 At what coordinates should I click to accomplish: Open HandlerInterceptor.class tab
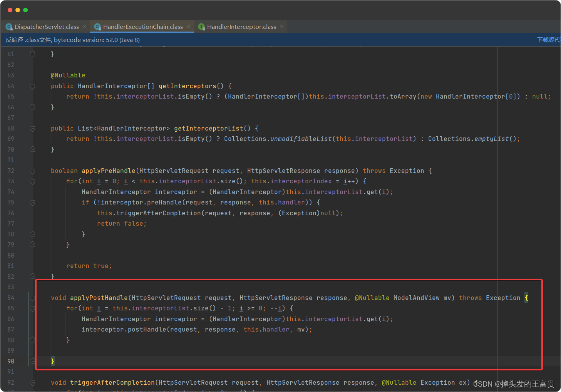click(241, 27)
